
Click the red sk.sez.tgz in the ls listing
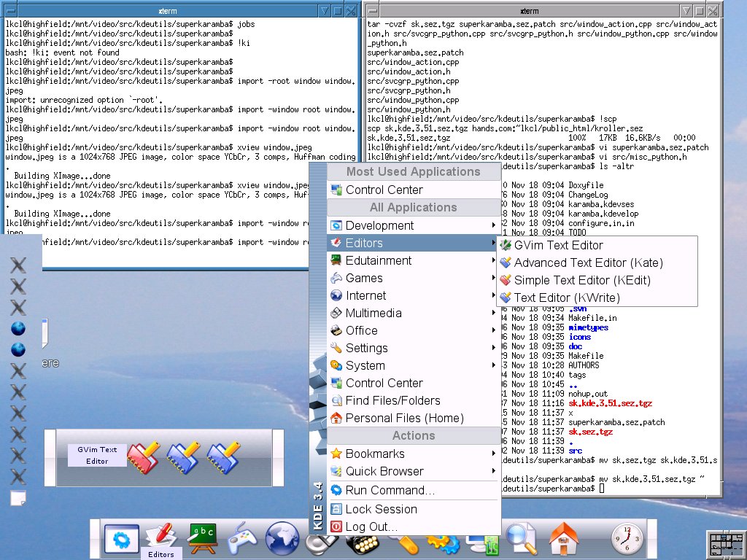pyautogui.click(x=591, y=432)
